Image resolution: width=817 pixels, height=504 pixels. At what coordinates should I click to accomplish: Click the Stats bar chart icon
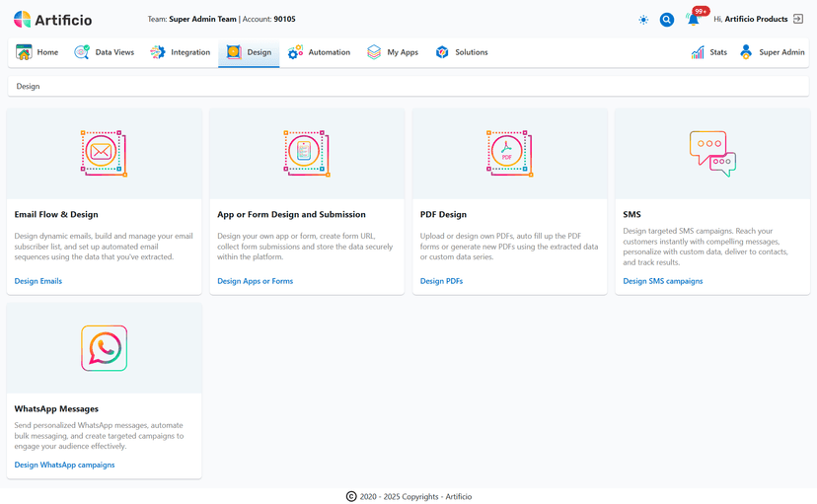tap(698, 52)
